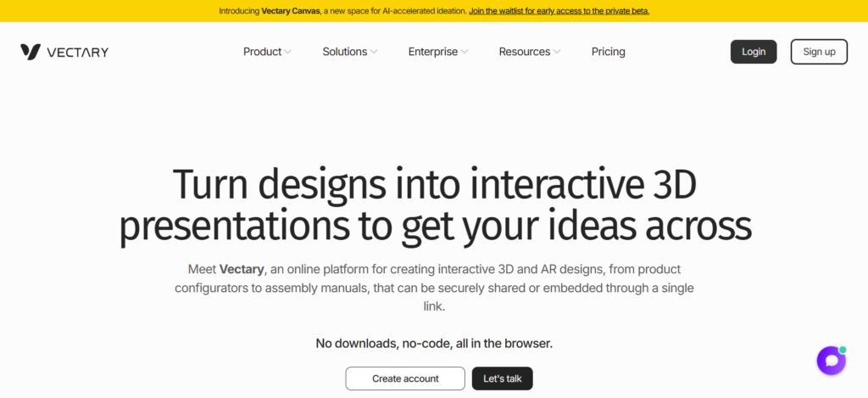This screenshot has height=398, width=868.
Task: Click the main headline about 3D presentations
Action: [435, 205]
